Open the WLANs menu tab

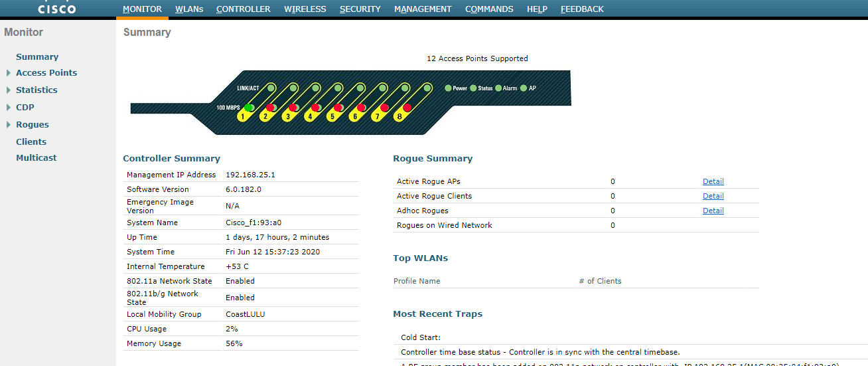pos(189,9)
